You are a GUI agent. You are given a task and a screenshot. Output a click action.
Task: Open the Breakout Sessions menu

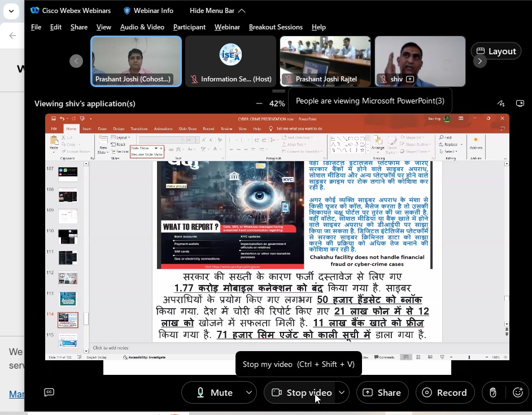(276, 27)
